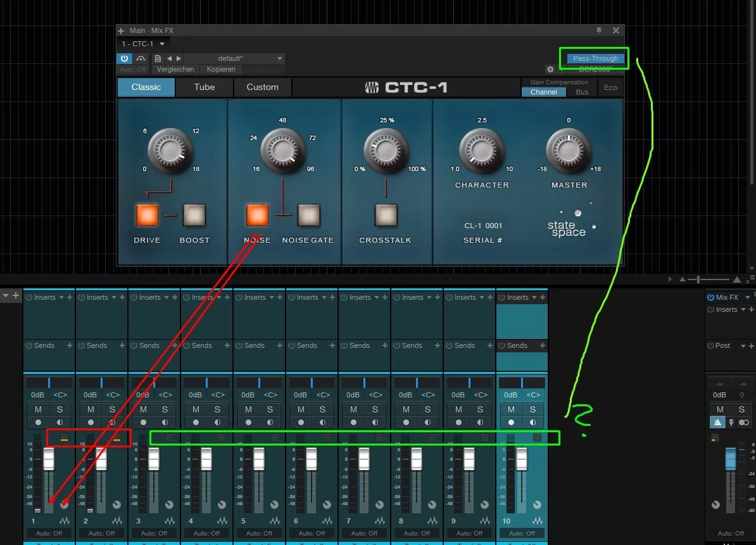
Task: Select Channel gain compensation
Action: [544, 92]
